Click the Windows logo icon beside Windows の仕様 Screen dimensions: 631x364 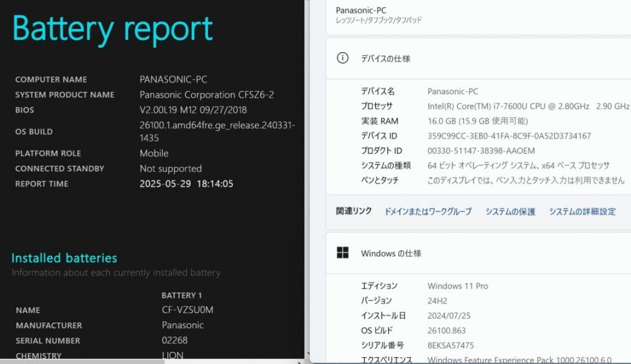343,253
